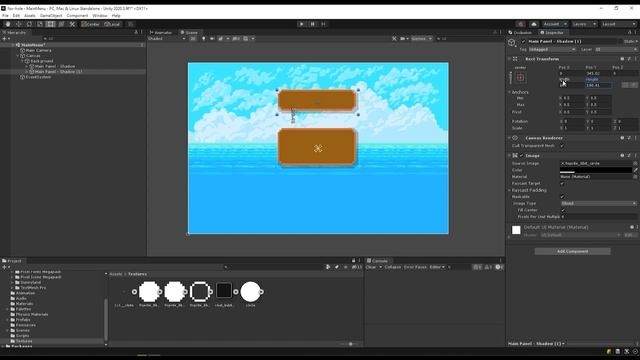640x360 pixels.
Task: Click the Console Clear button
Action: click(x=371, y=267)
